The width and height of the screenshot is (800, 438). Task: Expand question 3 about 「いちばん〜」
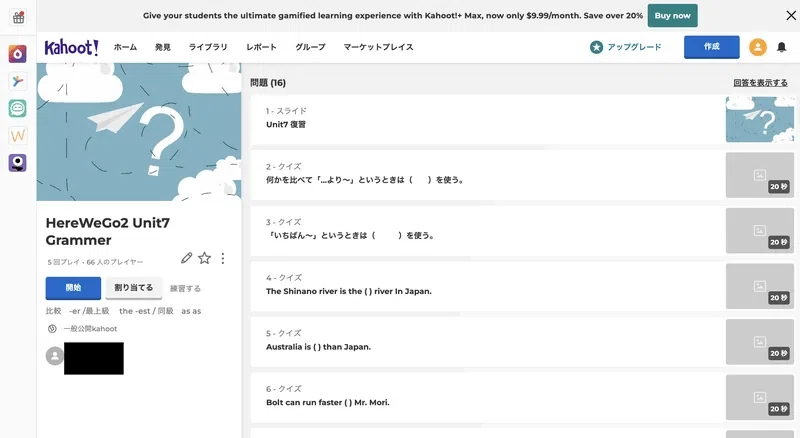(x=522, y=231)
